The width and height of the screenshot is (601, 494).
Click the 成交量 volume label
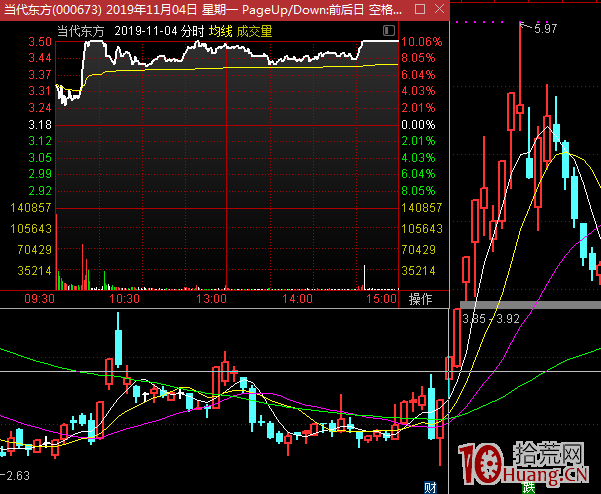point(254,31)
